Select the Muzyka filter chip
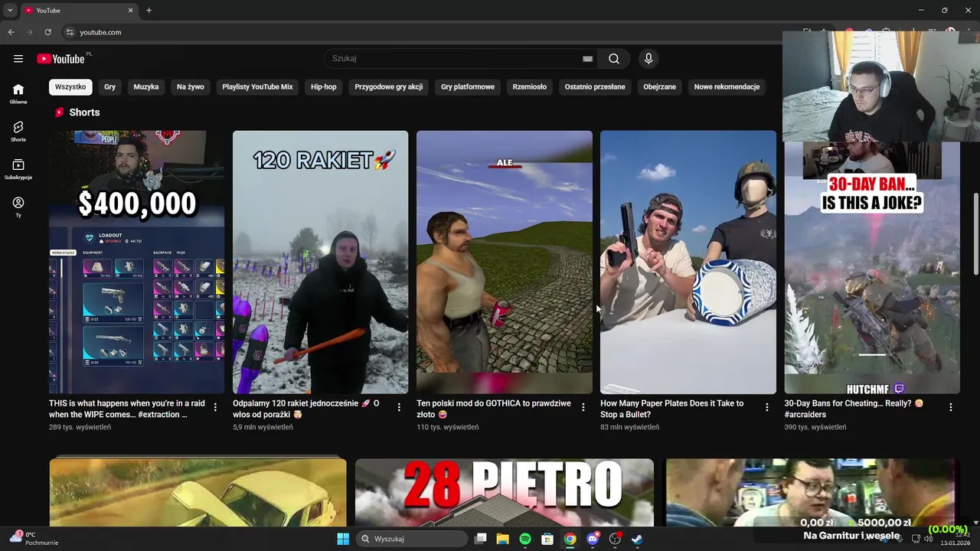The image size is (980, 551). click(x=146, y=86)
